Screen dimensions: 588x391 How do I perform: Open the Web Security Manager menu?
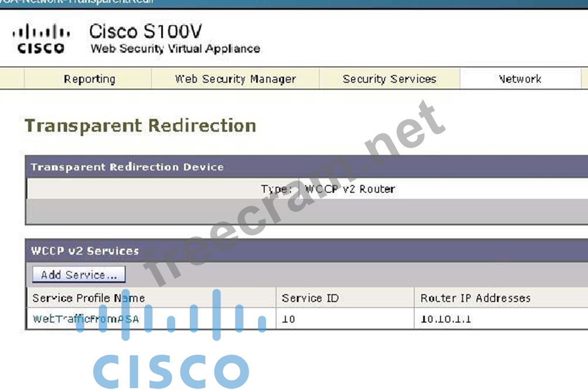pyautogui.click(x=235, y=79)
